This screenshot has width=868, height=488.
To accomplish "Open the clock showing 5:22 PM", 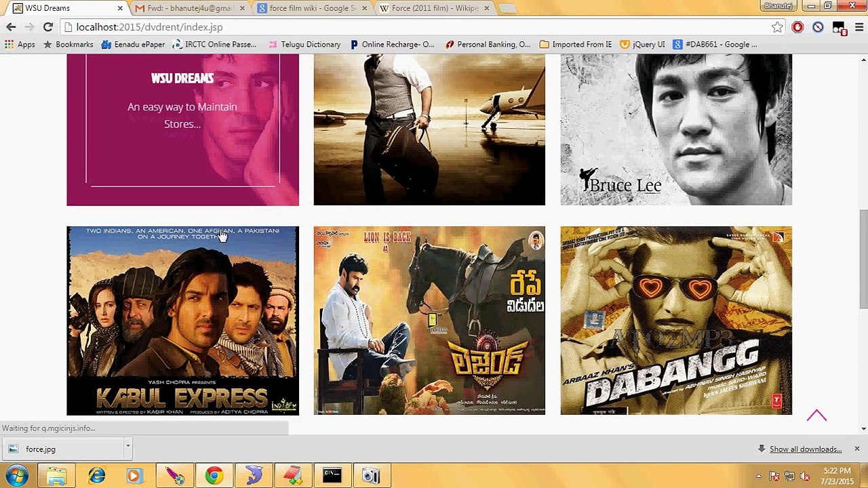I will coord(836,476).
